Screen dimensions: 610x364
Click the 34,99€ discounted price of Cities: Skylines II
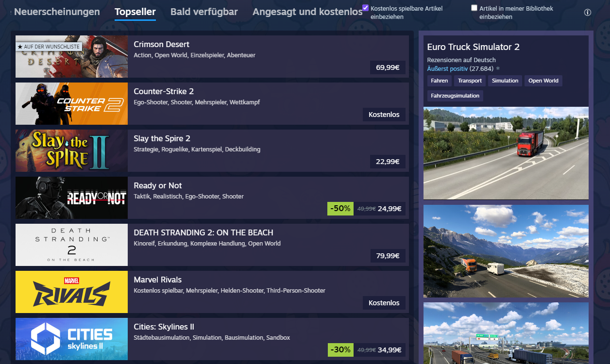[390, 350]
